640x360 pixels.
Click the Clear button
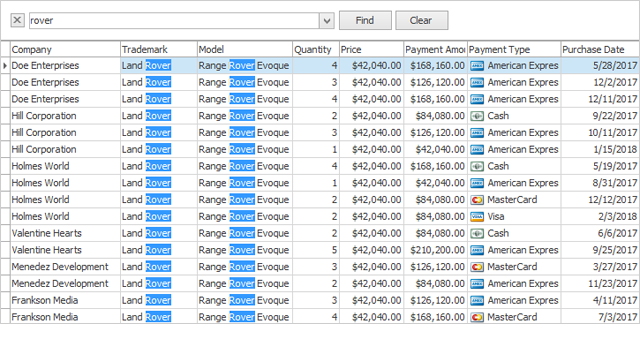(421, 20)
